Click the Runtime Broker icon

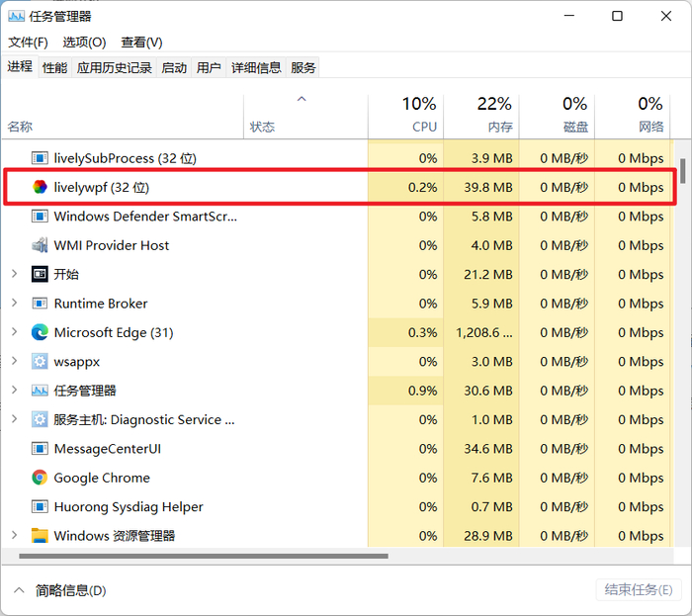tap(40, 304)
